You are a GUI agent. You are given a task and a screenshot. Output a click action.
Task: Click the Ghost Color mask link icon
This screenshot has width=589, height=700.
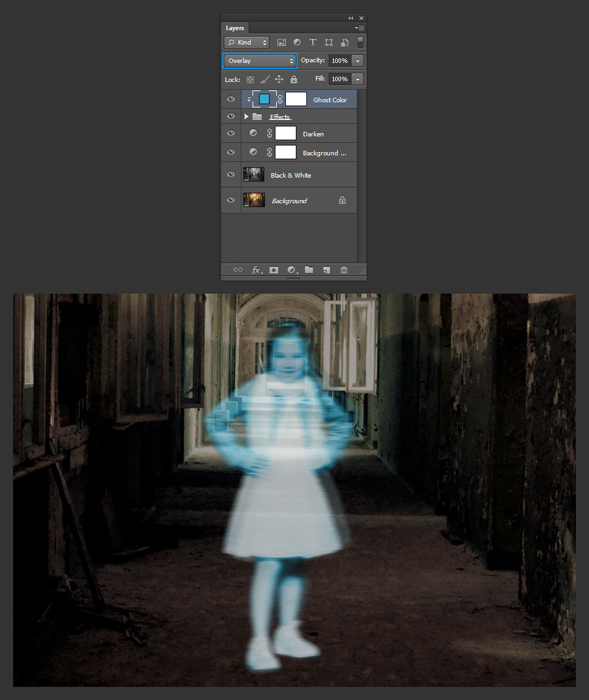point(280,99)
